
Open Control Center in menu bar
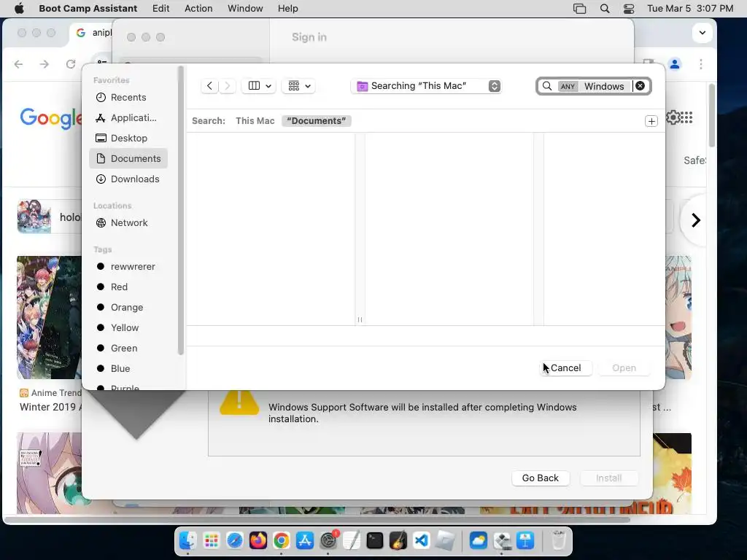(629, 9)
